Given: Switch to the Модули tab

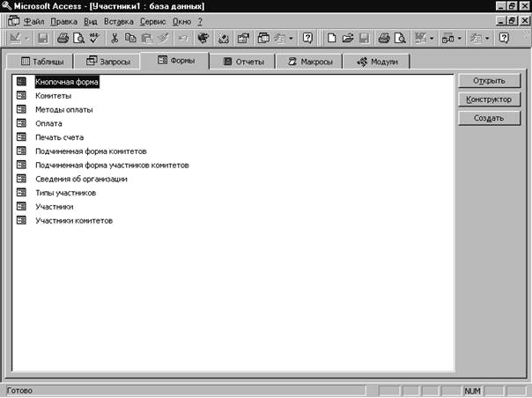Looking at the screenshot, I should tap(377, 62).
